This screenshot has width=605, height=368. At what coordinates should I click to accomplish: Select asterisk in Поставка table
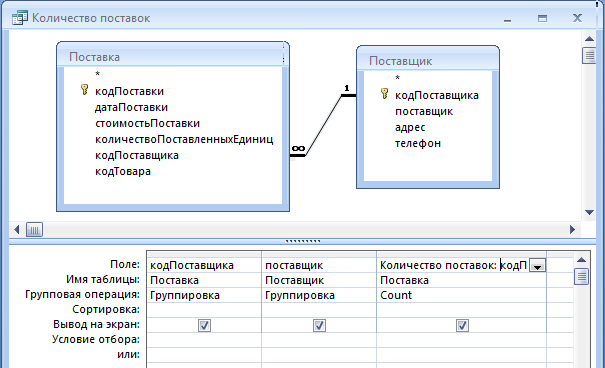[x=98, y=74]
